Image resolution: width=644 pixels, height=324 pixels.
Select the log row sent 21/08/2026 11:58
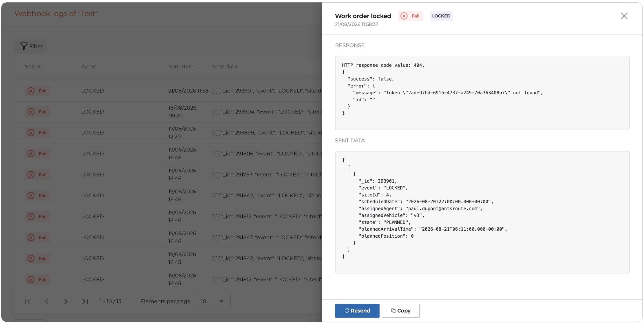[x=168, y=91]
